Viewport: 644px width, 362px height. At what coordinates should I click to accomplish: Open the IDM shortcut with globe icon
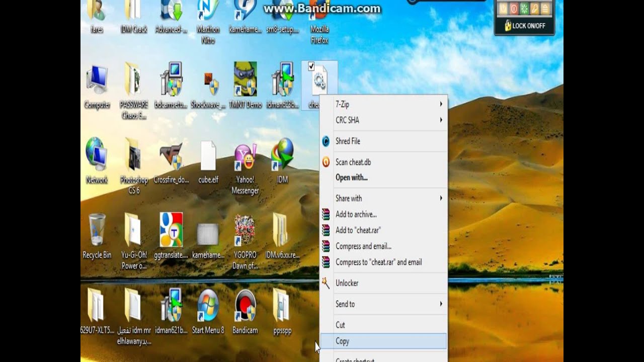[x=282, y=160]
